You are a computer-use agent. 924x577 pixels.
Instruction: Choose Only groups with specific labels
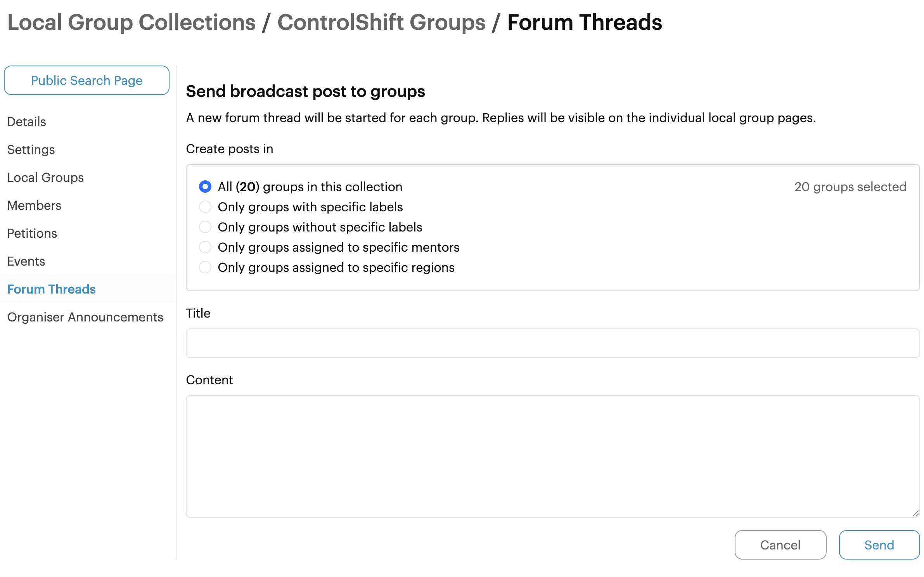[x=205, y=207]
